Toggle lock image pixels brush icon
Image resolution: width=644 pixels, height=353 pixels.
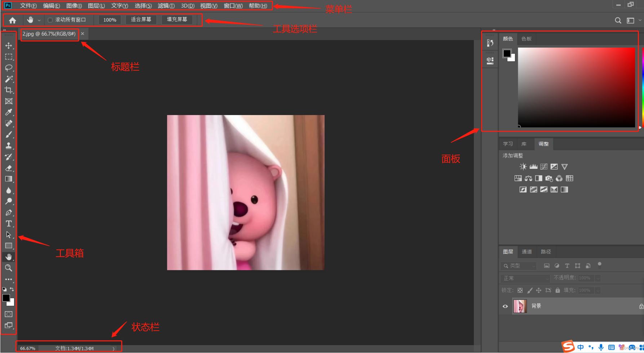[x=530, y=290]
